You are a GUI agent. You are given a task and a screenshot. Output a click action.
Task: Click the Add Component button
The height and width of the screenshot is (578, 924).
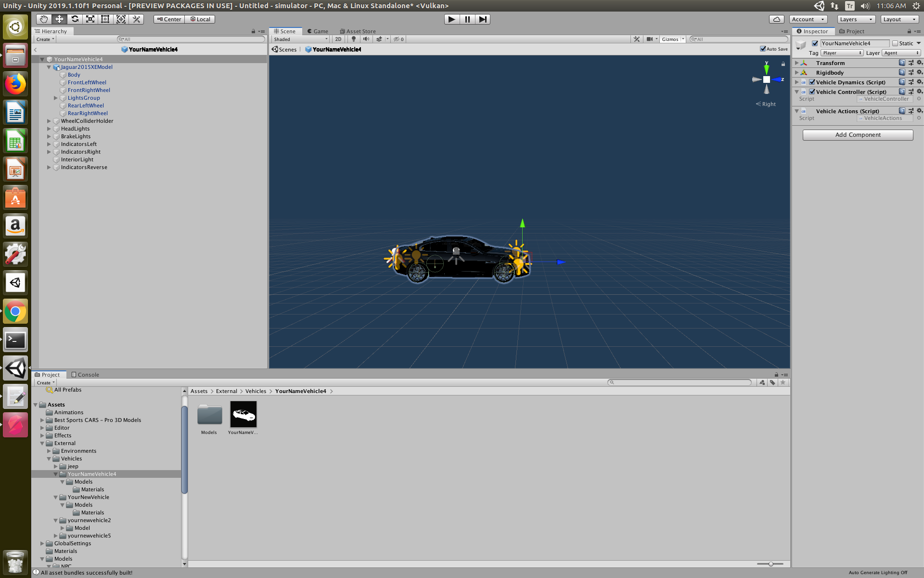coord(858,135)
